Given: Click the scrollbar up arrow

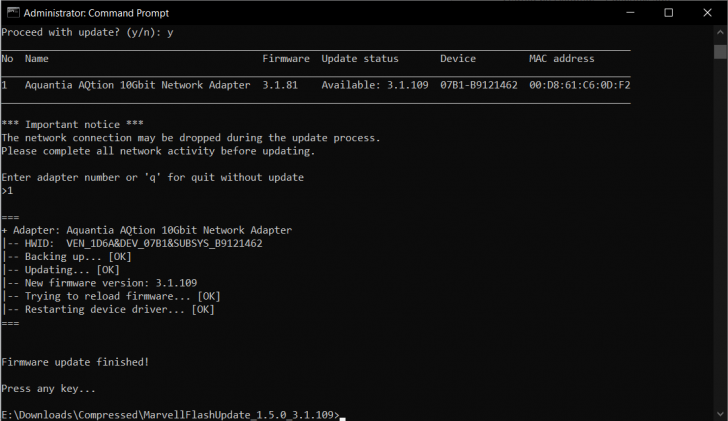Looking at the screenshot, I should [x=720, y=32].
